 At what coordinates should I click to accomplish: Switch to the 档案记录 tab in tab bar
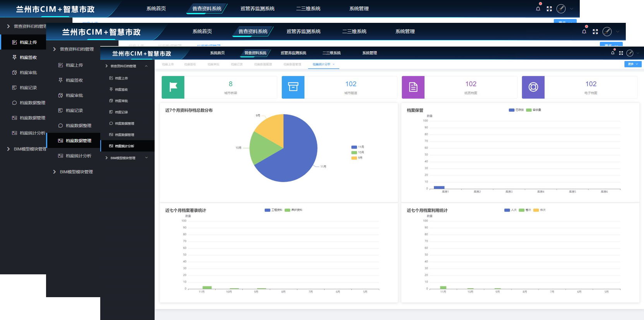[236, 64]
